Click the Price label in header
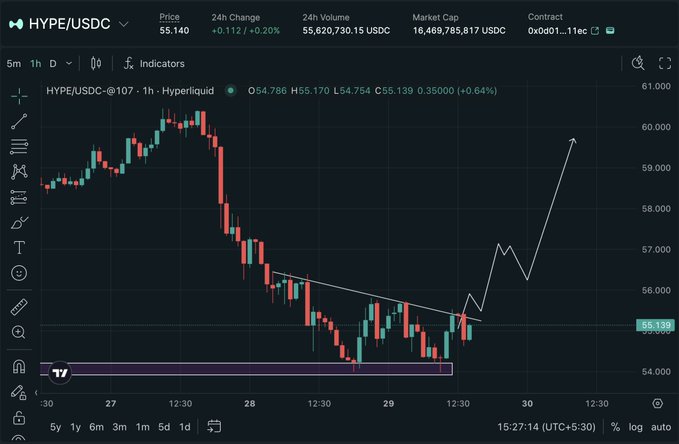 pos(169,17)
